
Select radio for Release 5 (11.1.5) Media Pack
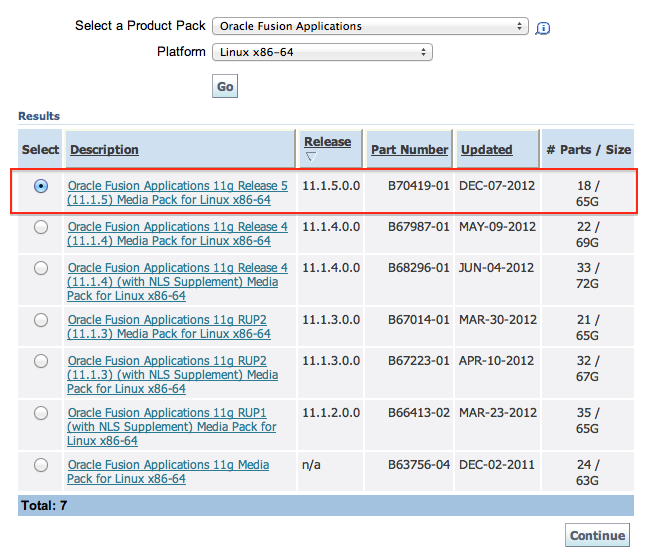pyautogui.click(x=41, y=186)
